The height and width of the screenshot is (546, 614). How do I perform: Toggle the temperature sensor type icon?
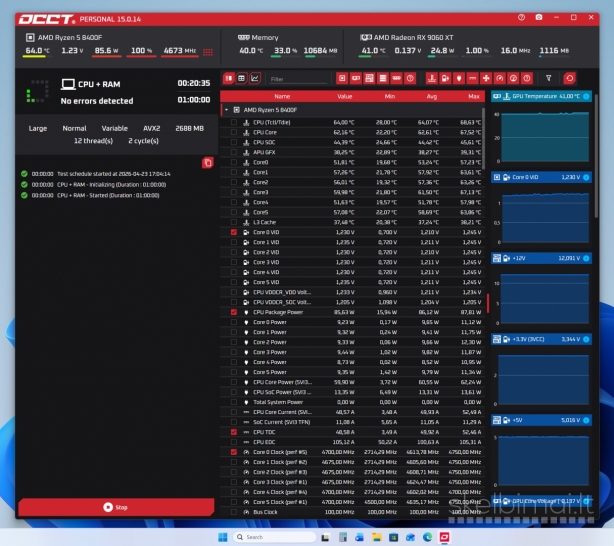point(432,78)
